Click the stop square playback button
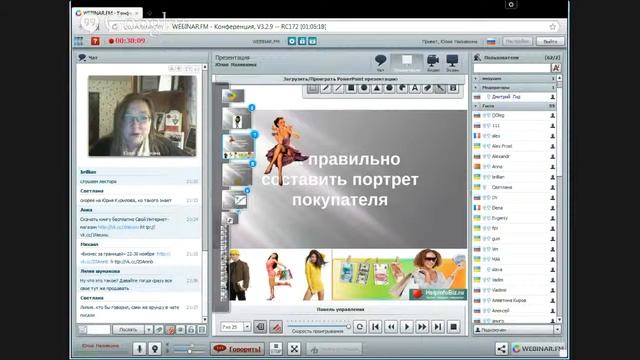This screenshot has height=360, width=640. (x=453, y=327)
